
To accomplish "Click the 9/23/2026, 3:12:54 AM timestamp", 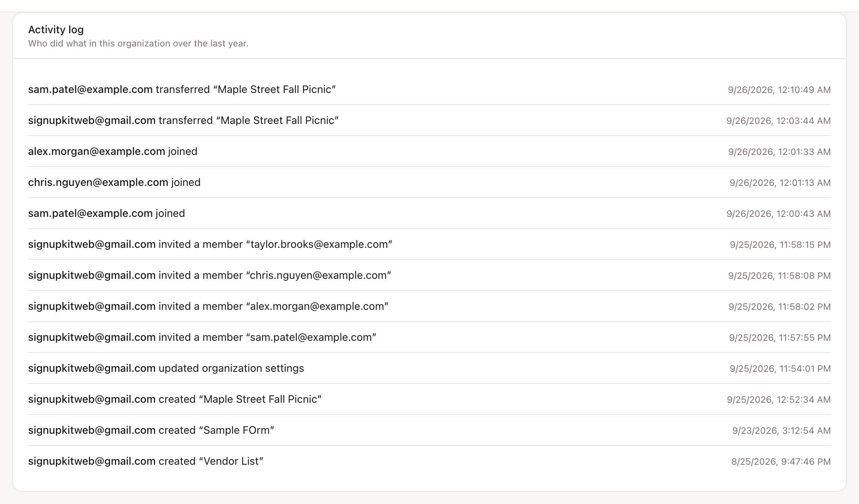I will pyautogui.click(x=781, y=431).
